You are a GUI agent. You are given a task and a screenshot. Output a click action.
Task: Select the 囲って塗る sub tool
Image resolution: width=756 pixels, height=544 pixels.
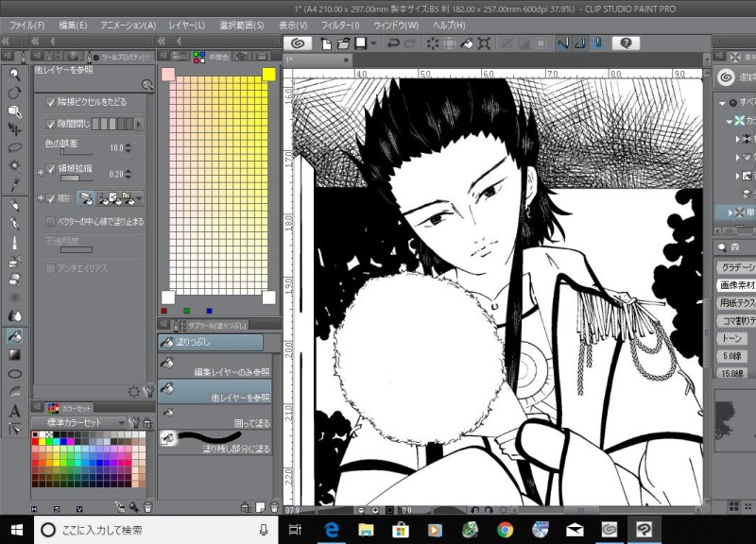pyautogui.click(x=215, y=416)
